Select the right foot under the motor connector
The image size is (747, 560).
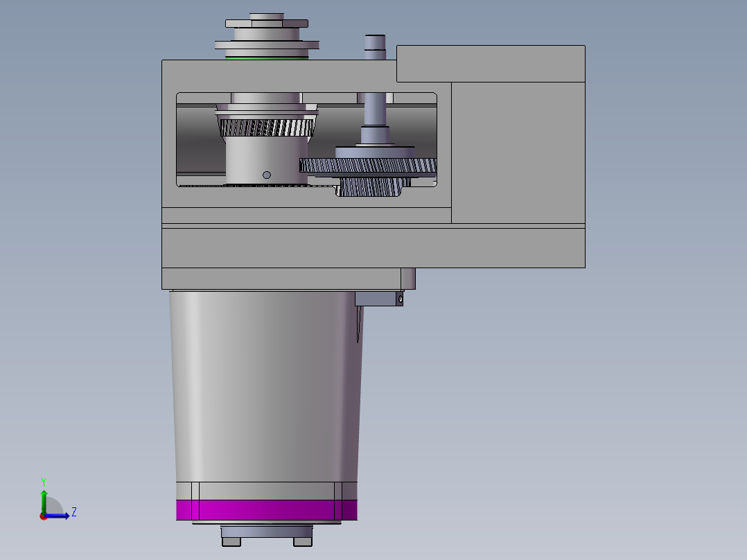click(303, 542)
